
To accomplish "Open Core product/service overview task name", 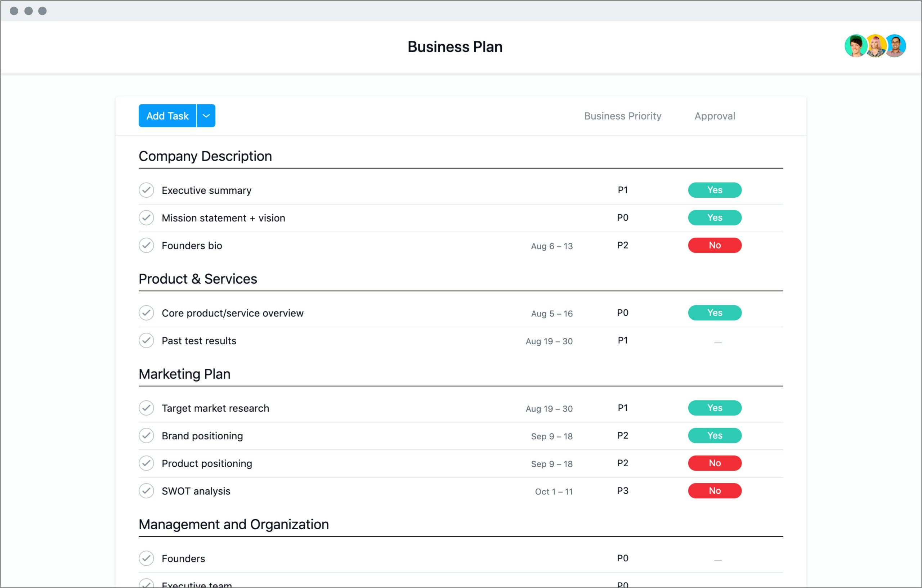I will (232, 313).
